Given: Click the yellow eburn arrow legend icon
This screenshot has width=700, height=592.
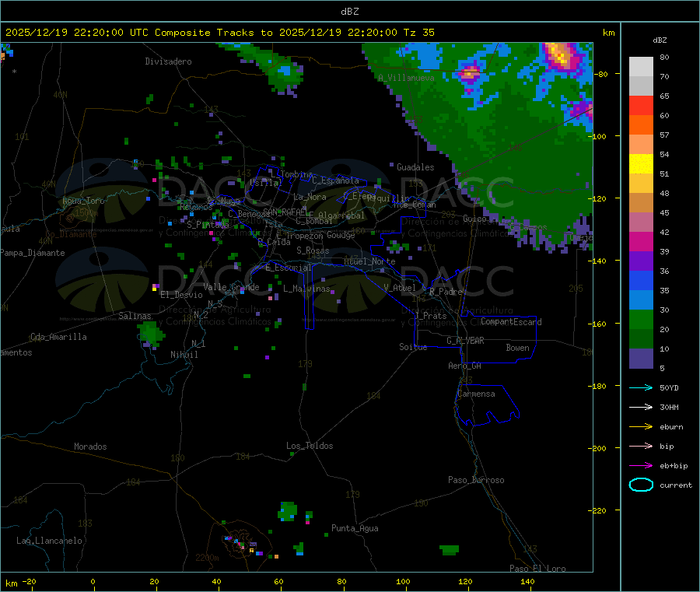Looking at the screenshot, I should [641, 427].
